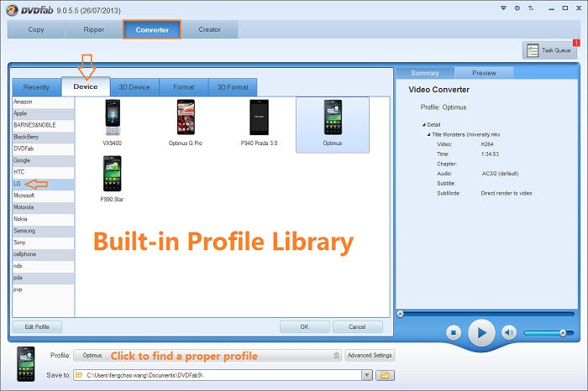588x391 pixels.
Task: Collapse the Title Monsters University.mkv node
Action: [428, 134]
